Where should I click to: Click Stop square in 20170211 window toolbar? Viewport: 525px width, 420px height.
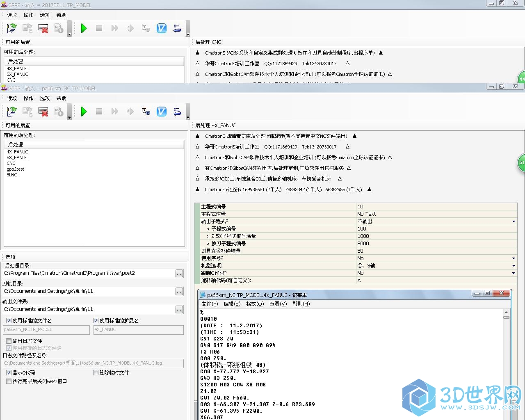pyautogui.click(x=99, y=28)
